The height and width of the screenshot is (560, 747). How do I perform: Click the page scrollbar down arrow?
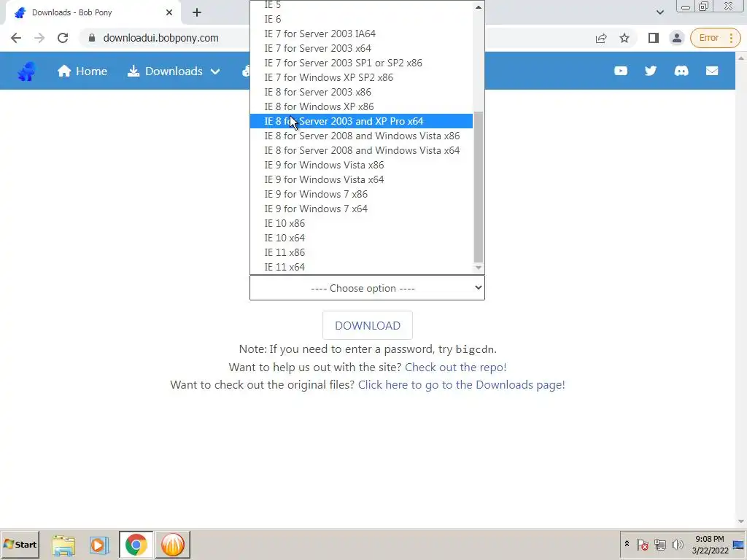[741, 522]
